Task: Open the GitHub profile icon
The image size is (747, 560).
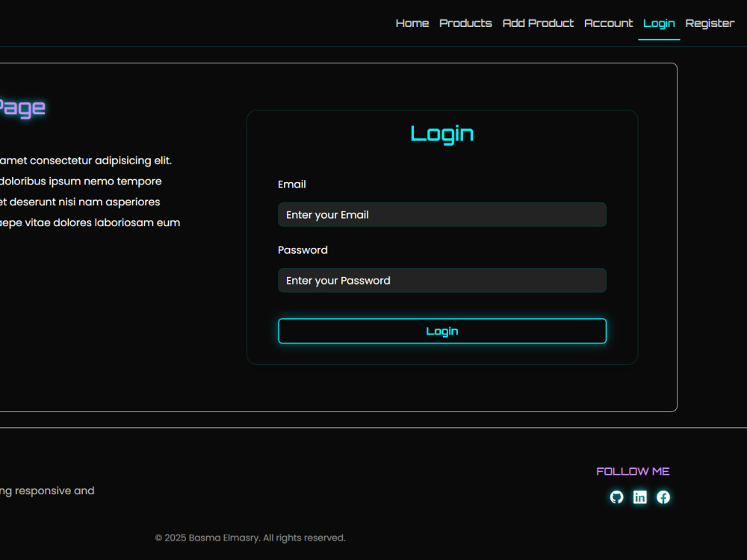Action: tap(616, 497)
